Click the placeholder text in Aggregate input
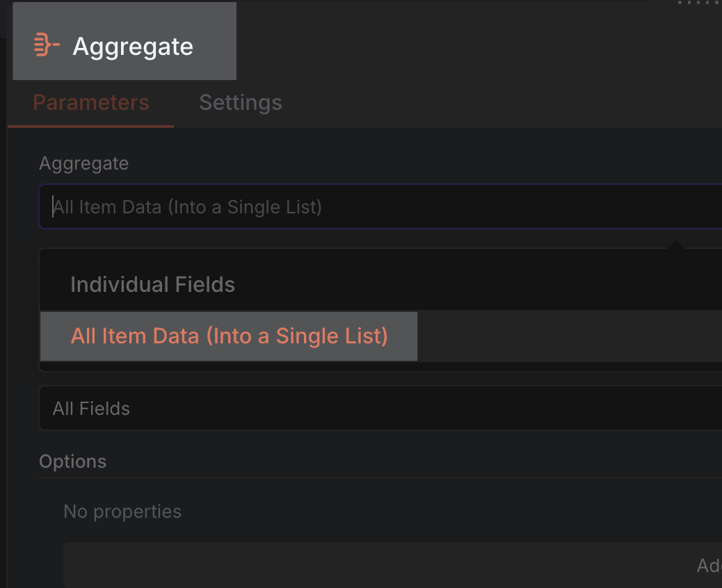 point(187,207)
